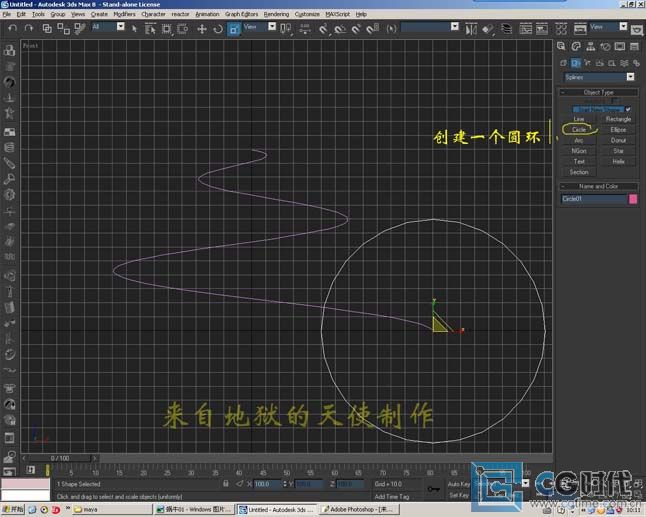Open the Edit menu
Image resolution: width=646 pixels, height=517 pixels.
pyautogui.click(x=21, y=14)
